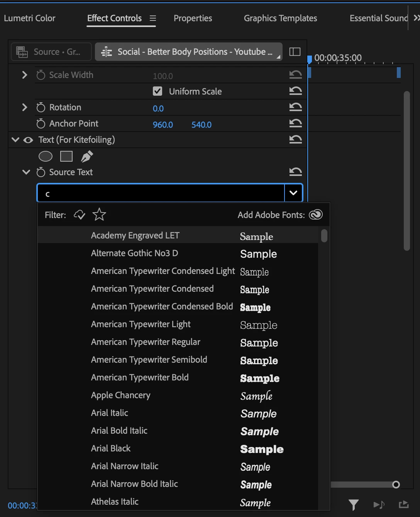Filter fonts by favorites star
The height and width of the screenshot is (517, 420).
[99, 215]
